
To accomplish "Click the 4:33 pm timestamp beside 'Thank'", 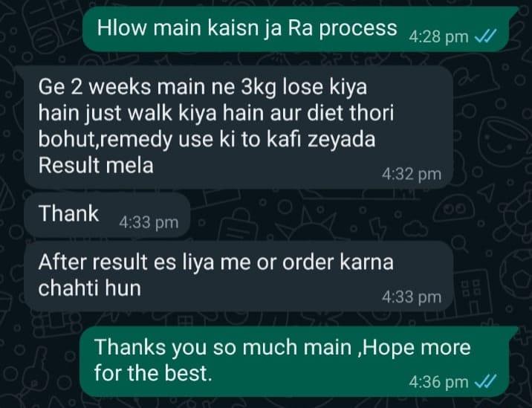I will tap(149, 223).
